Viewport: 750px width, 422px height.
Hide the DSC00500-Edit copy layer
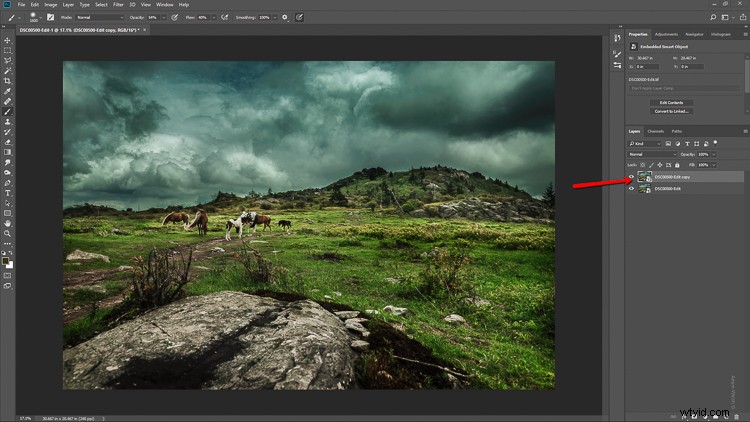(x=631, y=177)
